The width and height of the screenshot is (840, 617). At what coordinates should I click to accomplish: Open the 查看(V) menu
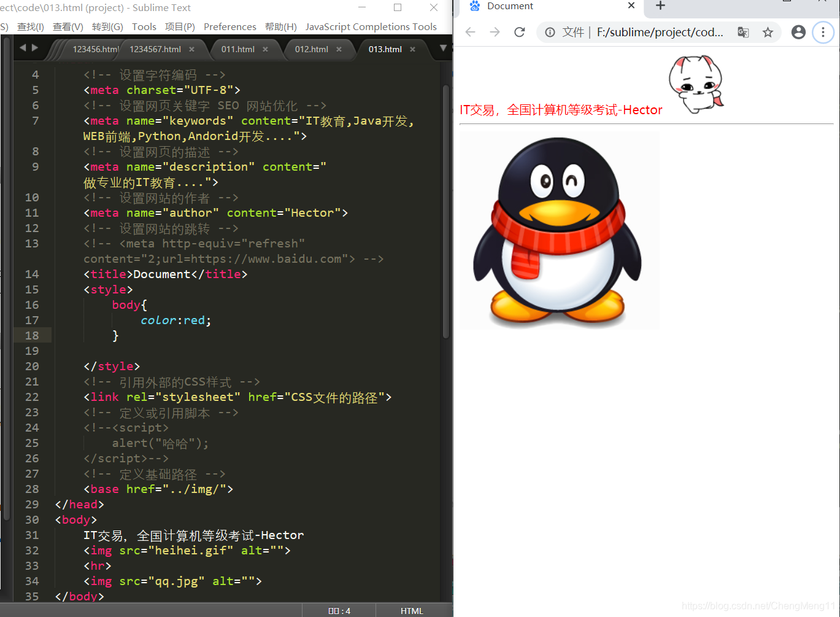pos(68,27)
